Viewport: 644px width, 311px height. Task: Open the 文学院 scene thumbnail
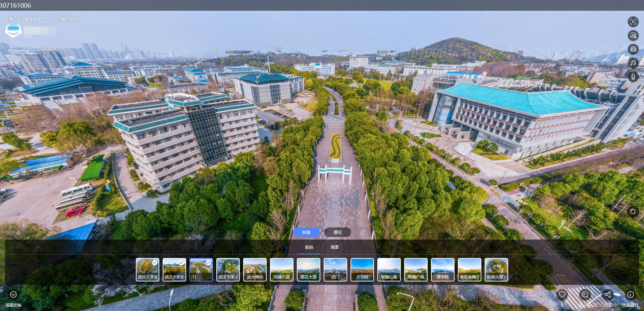(362, 270)
